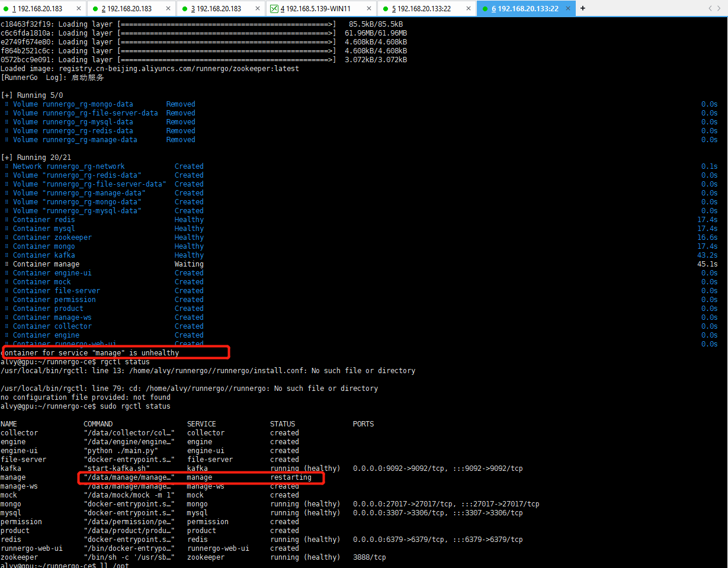Click the WIN11 tab's green X status icon

274,9
